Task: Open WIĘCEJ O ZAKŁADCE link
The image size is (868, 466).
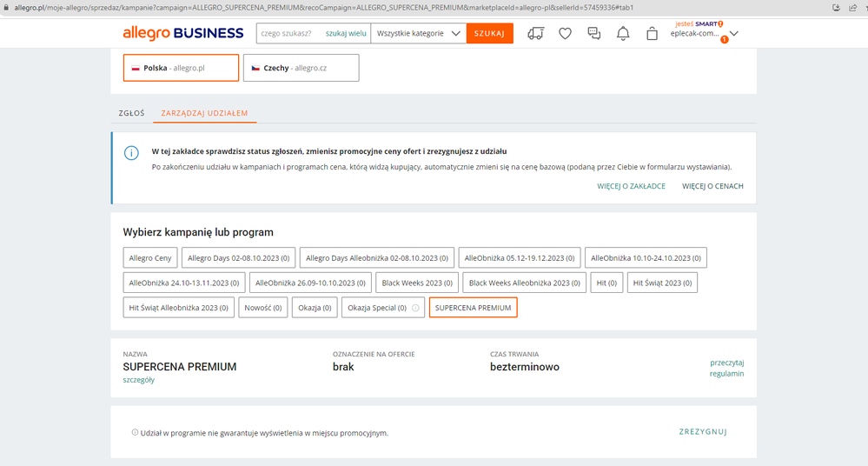Action: [x=631, y=186]
